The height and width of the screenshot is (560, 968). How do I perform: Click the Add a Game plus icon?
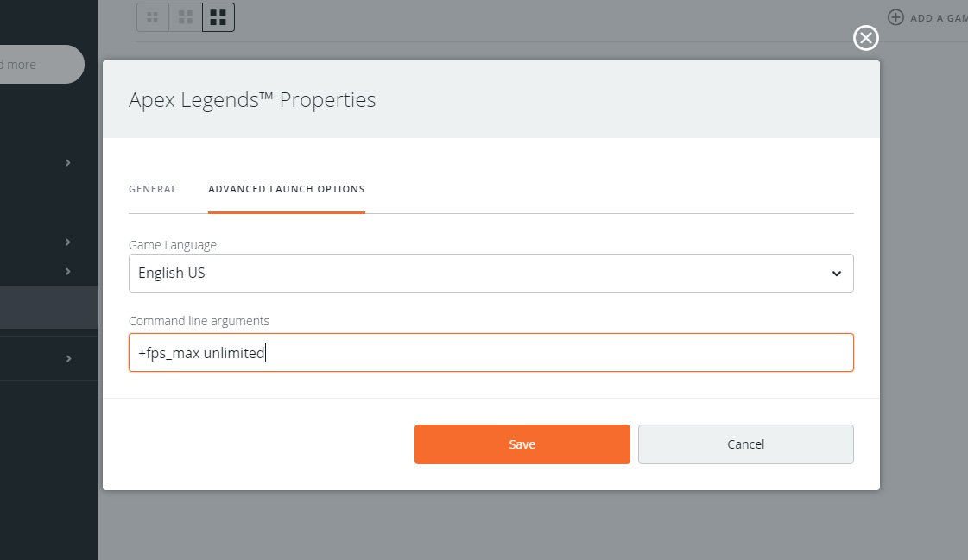click(895, 16)
